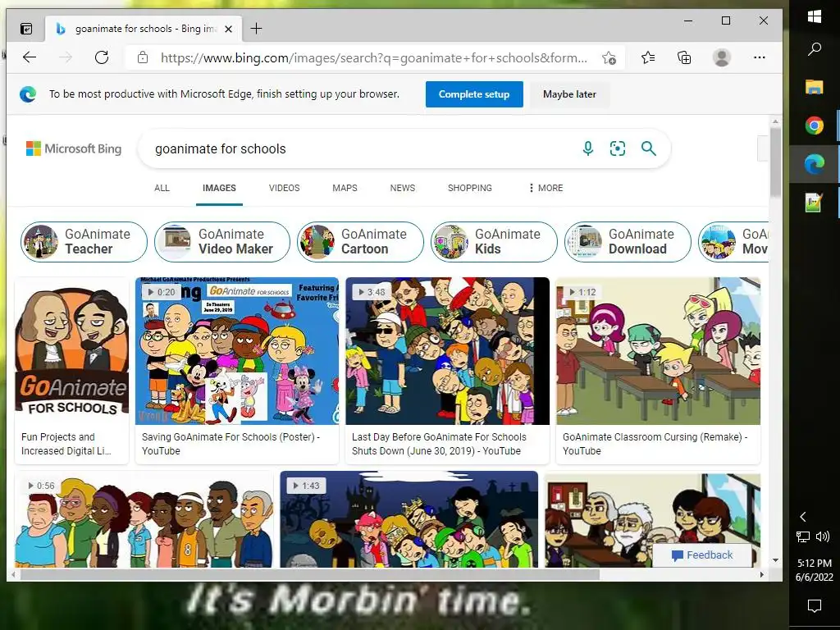The image size is (840, 630).
Task: Click Fun Projects and Increased Digital link
Action: coord(66,444)
